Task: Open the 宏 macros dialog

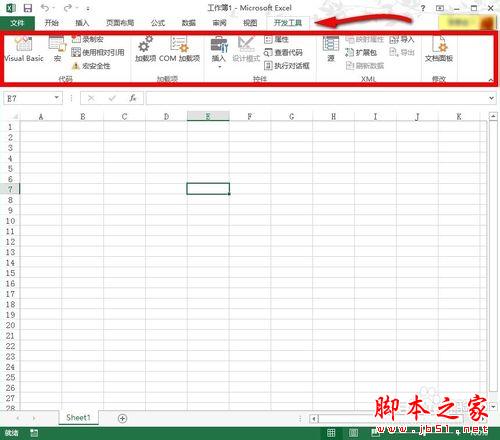Action: point(57,49)
